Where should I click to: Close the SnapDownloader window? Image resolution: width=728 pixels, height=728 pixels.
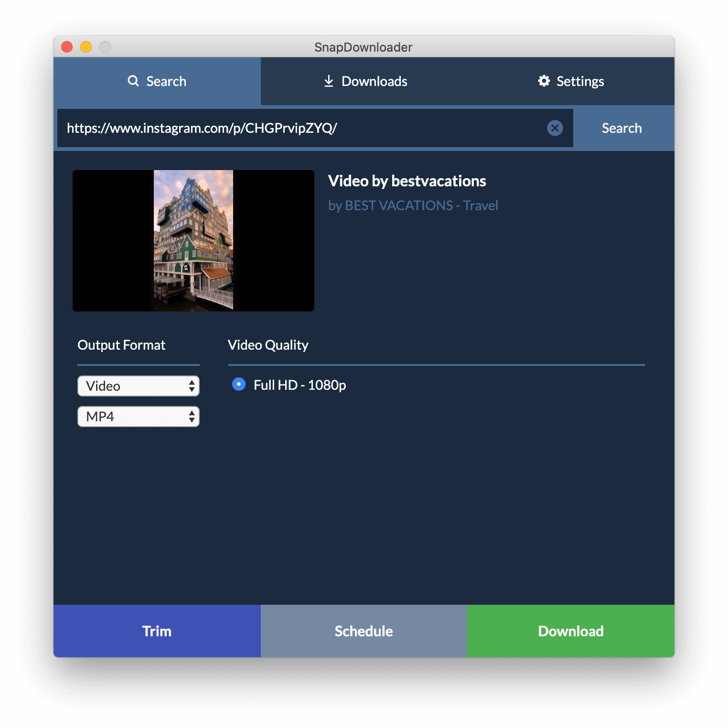point(67,47)
